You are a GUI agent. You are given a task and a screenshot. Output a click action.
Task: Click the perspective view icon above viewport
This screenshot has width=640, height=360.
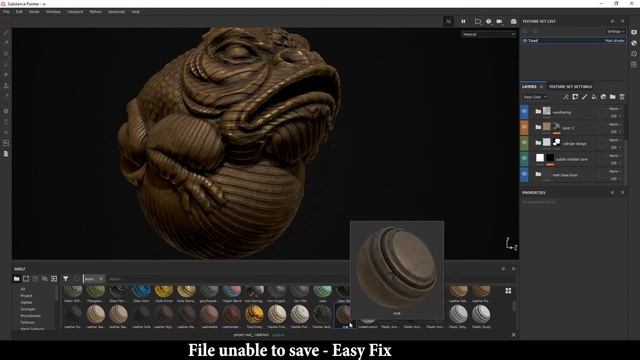(478, 21)
